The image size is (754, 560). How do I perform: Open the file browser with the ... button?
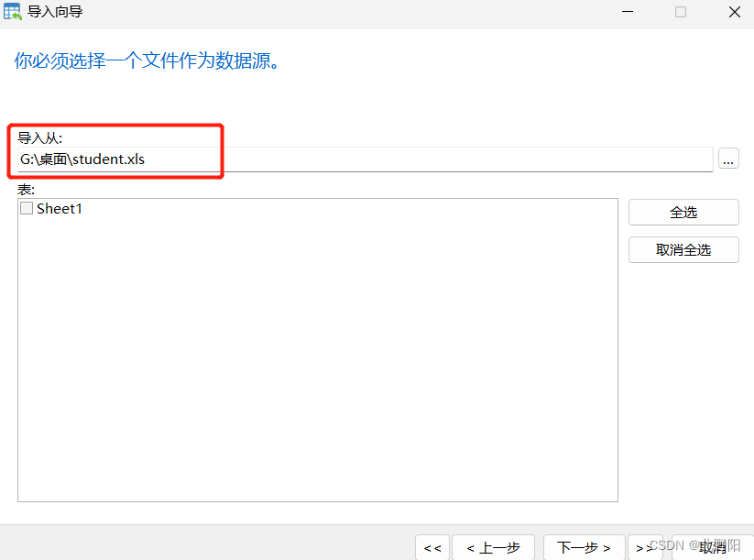click(728, 159)
